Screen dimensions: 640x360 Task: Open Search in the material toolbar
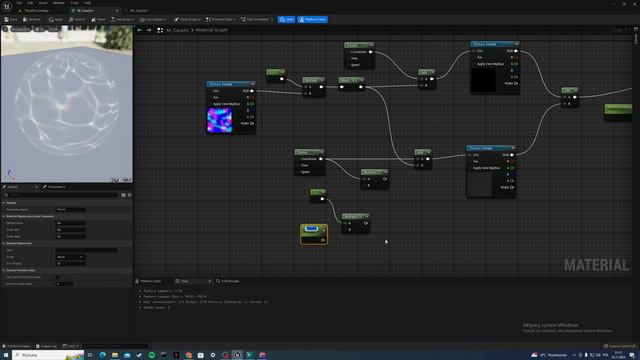(x=77, y=20)
